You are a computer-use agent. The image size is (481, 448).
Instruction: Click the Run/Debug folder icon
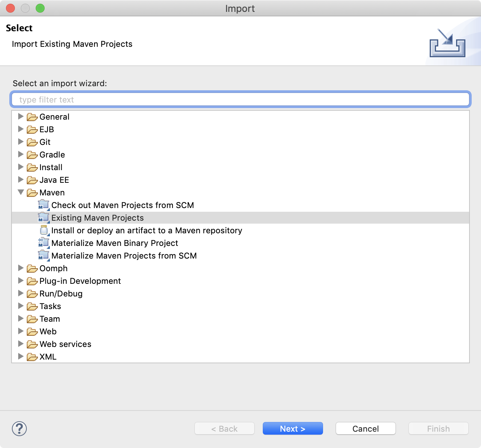tap(32, 294)
